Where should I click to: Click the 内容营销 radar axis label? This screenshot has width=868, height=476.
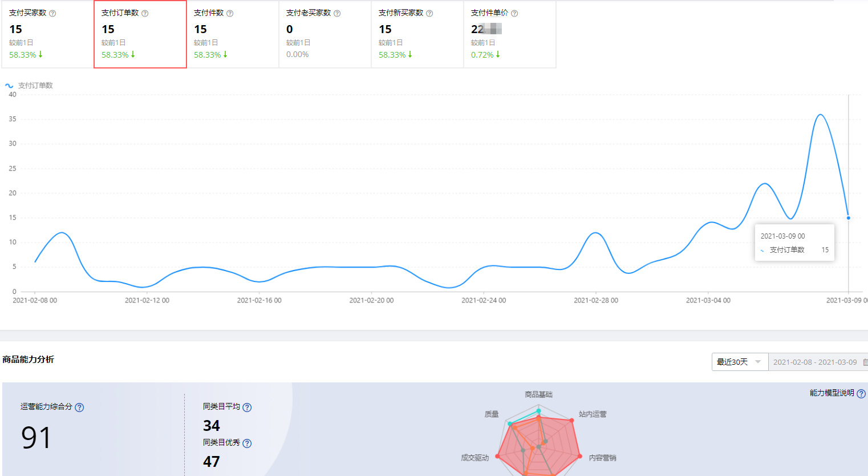pos(602,458)
